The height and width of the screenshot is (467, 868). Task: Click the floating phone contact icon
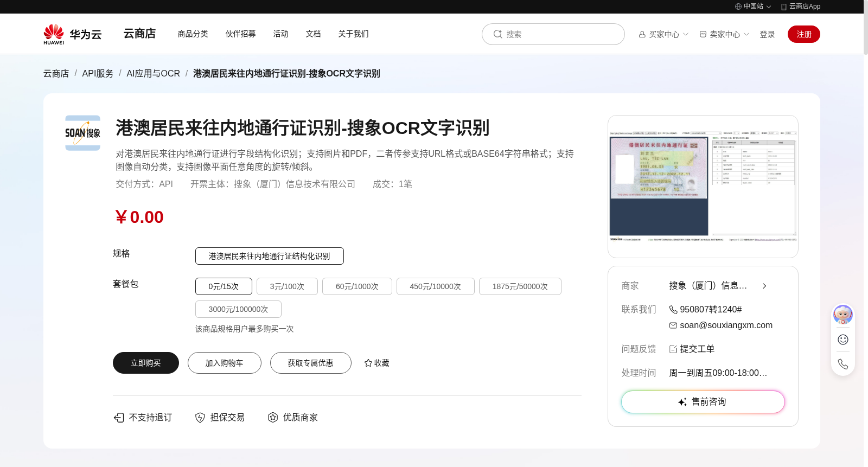coord(843,364)
